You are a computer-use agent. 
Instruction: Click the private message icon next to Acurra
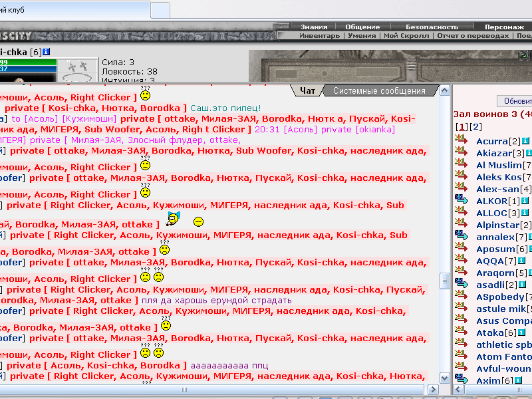(461, 140)
